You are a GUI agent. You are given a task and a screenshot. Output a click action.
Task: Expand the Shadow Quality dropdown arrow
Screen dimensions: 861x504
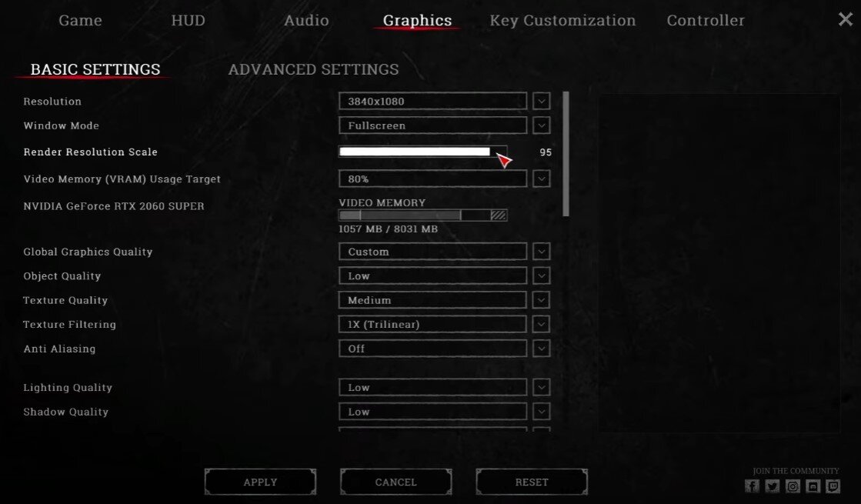542,411
